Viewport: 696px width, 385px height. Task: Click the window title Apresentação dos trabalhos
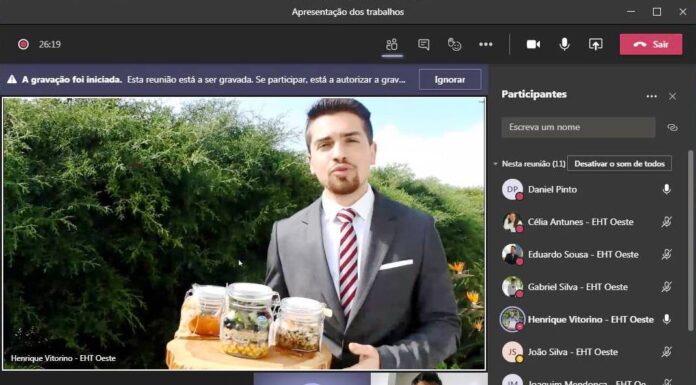[x=348, y=12]
